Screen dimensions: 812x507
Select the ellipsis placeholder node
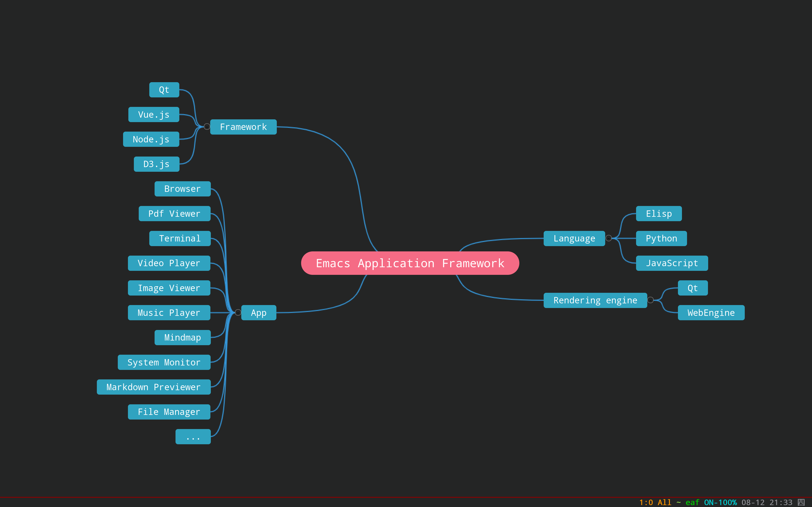coord(193,437)
